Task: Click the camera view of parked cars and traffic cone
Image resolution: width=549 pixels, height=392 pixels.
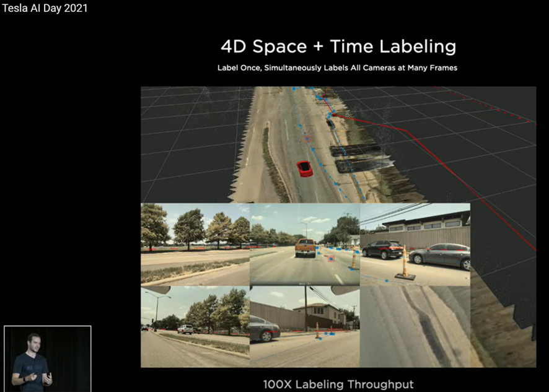Action: tap(415, 244)
